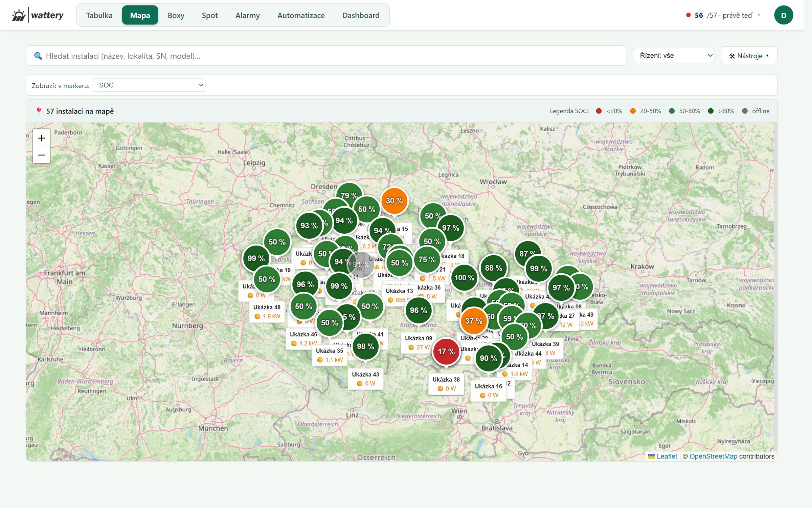Select the 75 % marker

tap(427, 259)
